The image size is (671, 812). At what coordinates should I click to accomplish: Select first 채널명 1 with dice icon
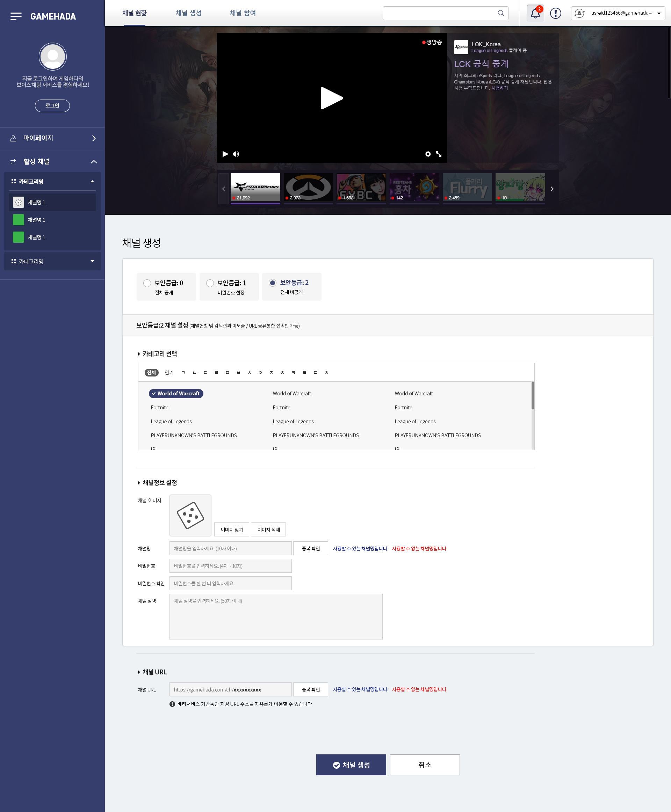52,203
